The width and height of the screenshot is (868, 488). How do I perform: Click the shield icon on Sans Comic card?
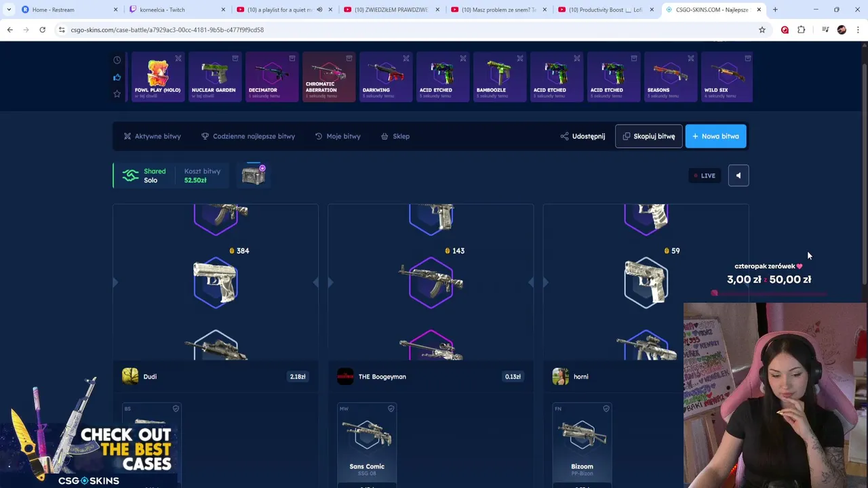click(391, 409)
